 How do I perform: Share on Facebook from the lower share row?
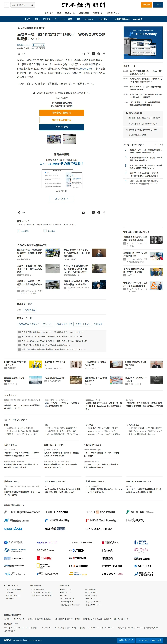pyautogui.click(x=99, y=212)
